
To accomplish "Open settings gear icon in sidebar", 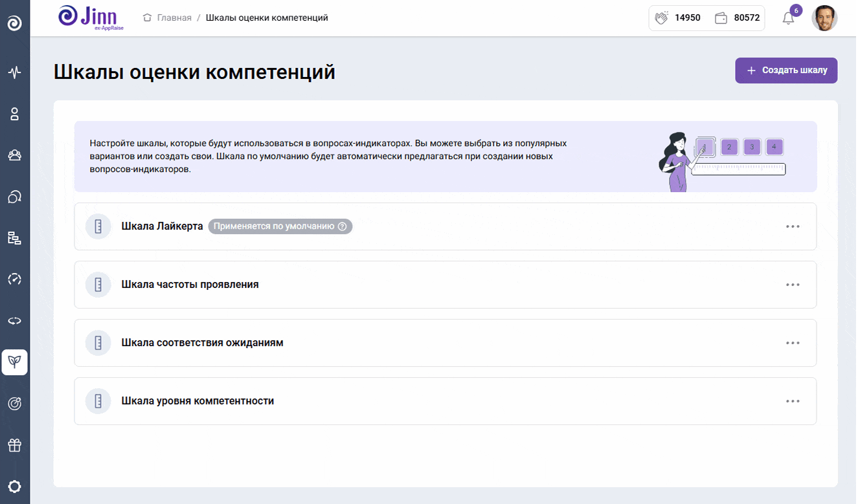I will 14,487.
